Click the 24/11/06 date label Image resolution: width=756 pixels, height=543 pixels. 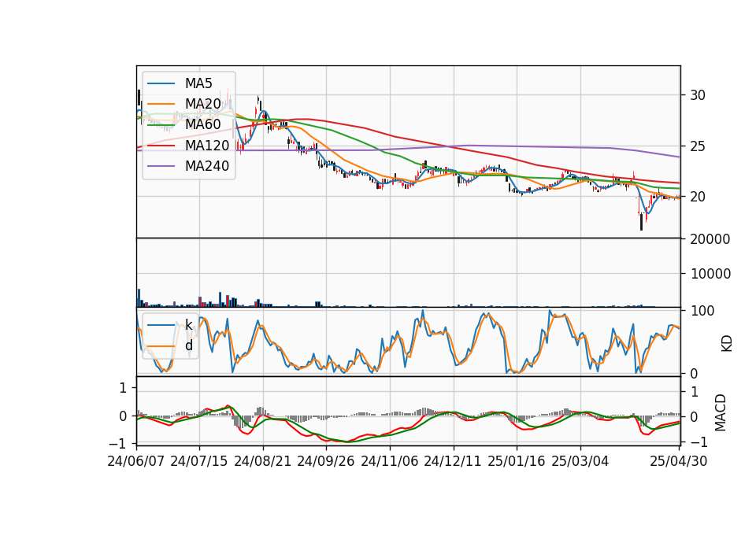(390, 461)
